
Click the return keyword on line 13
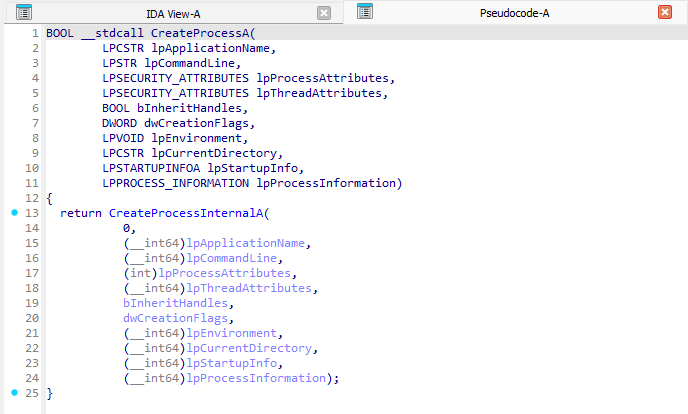(x=81, y=213)
